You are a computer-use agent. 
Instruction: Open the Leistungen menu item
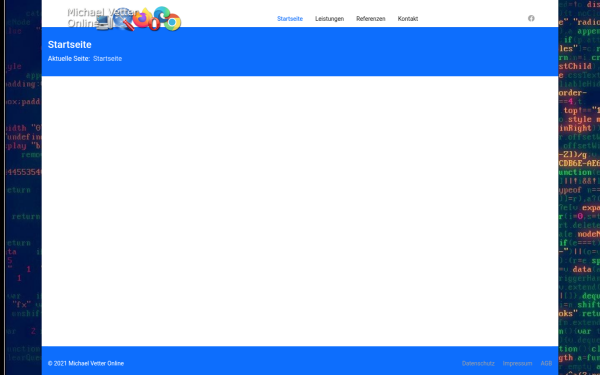(x=329, y=19)
